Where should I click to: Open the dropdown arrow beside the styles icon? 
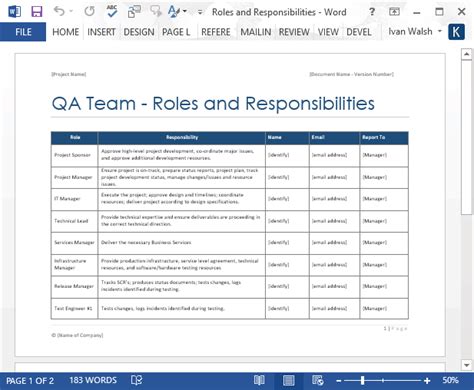pyautogui.click(x=185, y=12)
